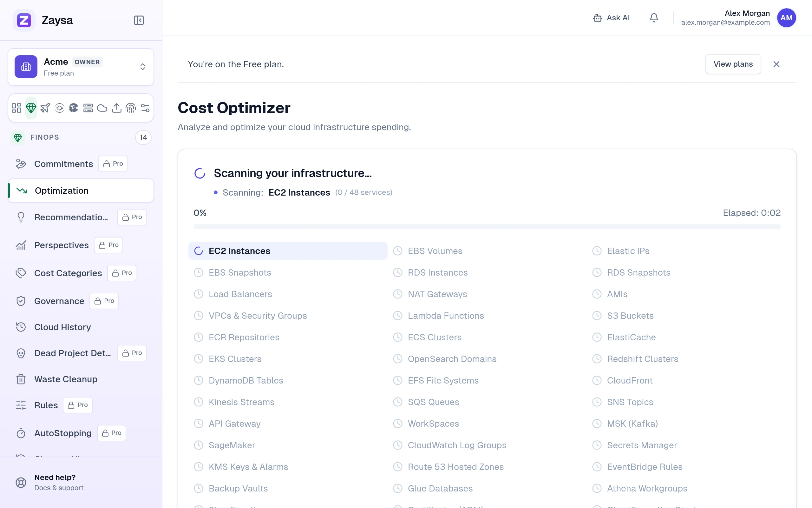Open Perspectives in sidebar
Image resolution: width=812 pixels, height=508 pixels.
click(81, 245)
